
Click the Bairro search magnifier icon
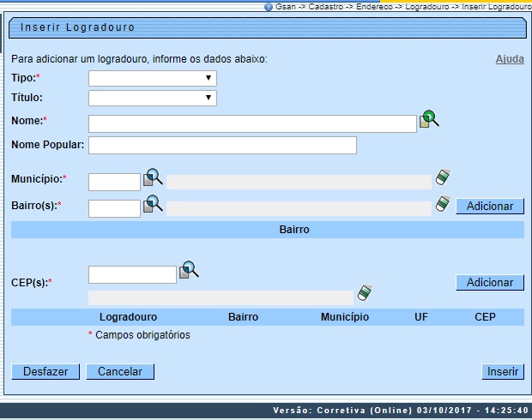[x=153, y=204]
